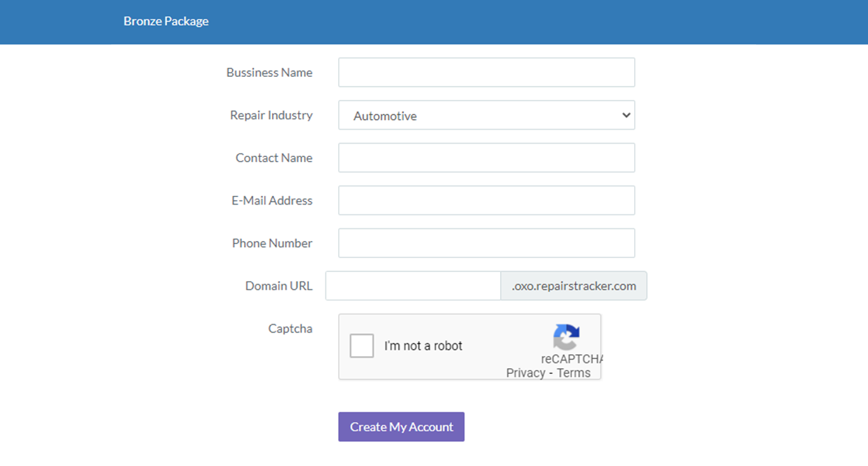The width and height of the screenshot is (868, 466).
Task: Open the reCAPTCHA Privacy link
Action: (x=526, y=373)
